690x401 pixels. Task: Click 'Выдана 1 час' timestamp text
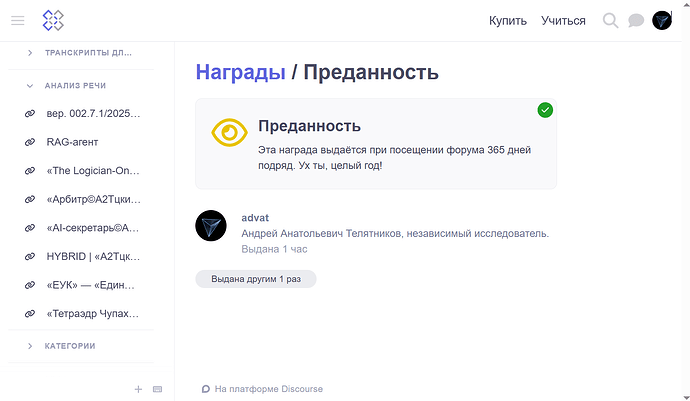(274, 249)
